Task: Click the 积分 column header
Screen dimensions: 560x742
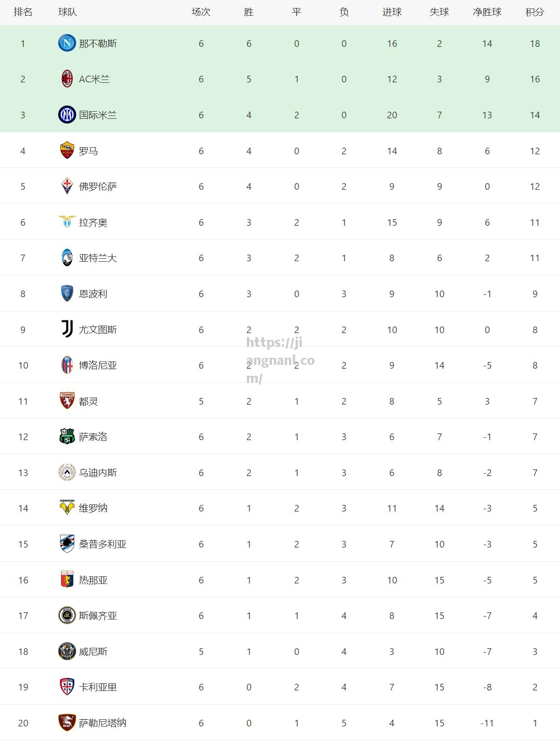Action: (x=535, y=12)
